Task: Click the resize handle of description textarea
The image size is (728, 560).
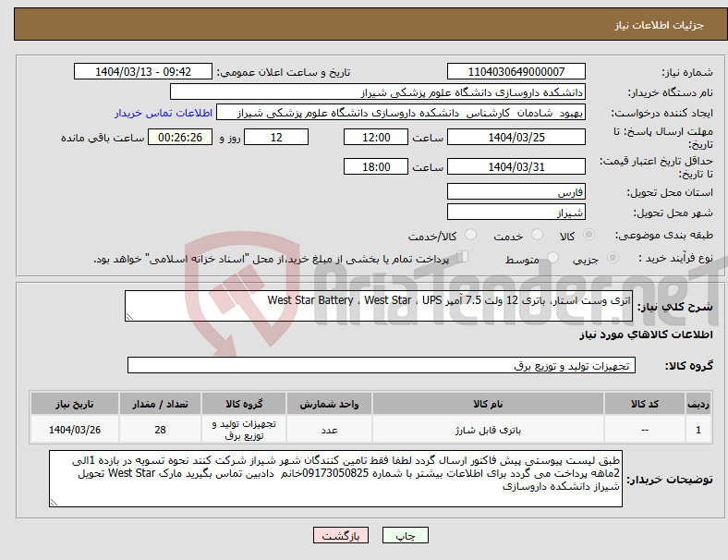Action: tap(129, 317)
